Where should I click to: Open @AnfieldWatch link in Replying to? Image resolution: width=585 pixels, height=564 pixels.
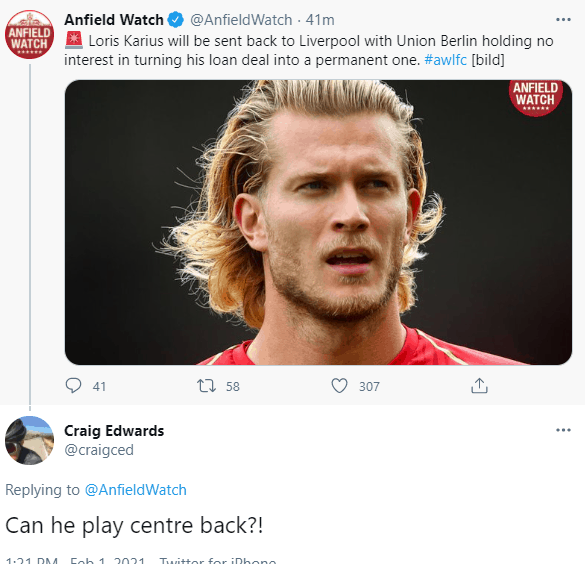pyautogui.click(x=135, y=490)
